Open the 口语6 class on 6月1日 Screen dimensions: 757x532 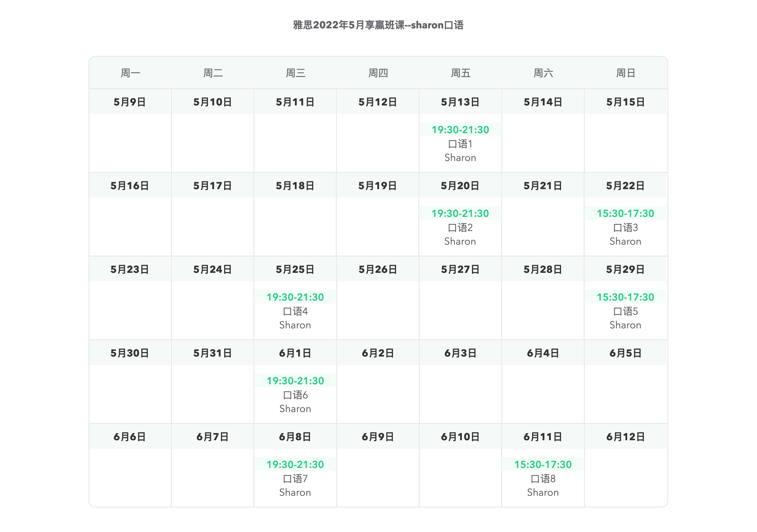295,395
